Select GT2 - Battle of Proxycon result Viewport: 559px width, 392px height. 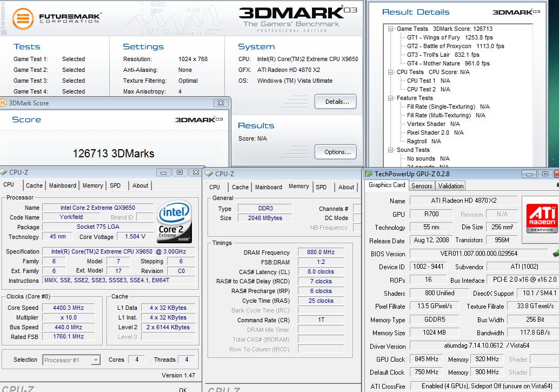coord(456,46)
